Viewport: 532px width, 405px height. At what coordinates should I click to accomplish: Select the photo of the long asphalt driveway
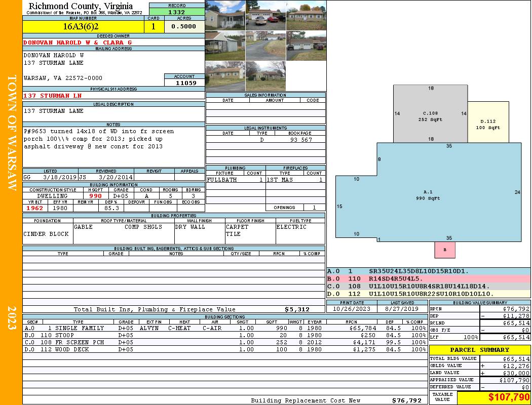tap(265, 46)
